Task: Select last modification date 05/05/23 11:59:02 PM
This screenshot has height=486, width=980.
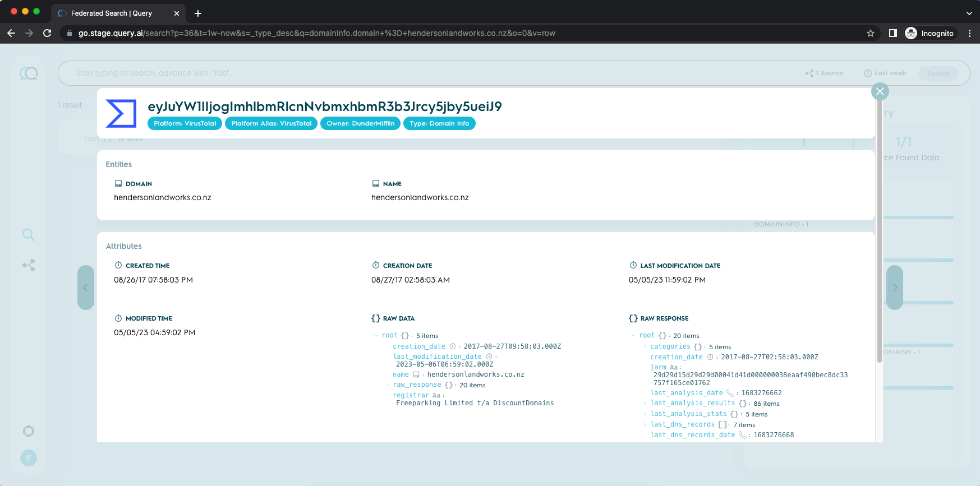Action: (x=667, y=280)
